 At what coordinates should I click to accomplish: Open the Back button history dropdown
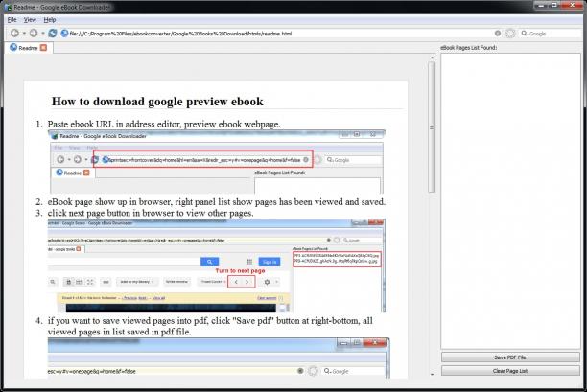24,34
